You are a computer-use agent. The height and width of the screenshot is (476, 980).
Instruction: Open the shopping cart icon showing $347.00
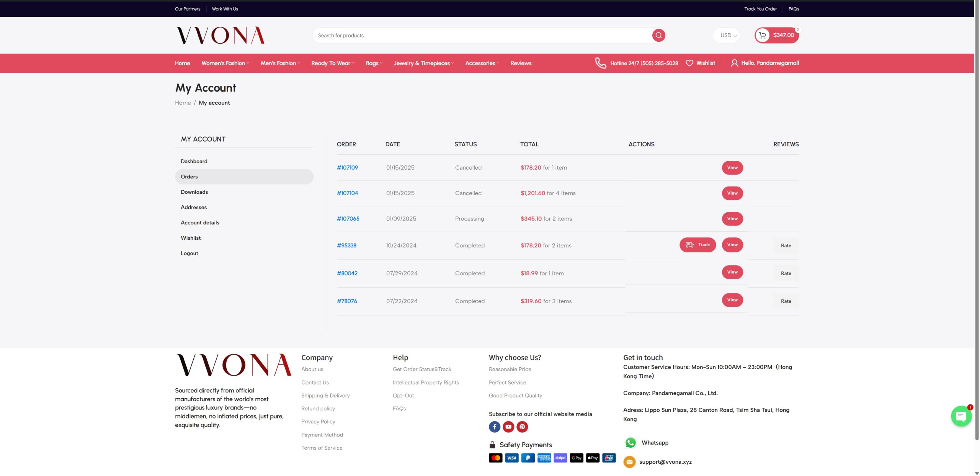pyautogui.click(x=763, y=35)
